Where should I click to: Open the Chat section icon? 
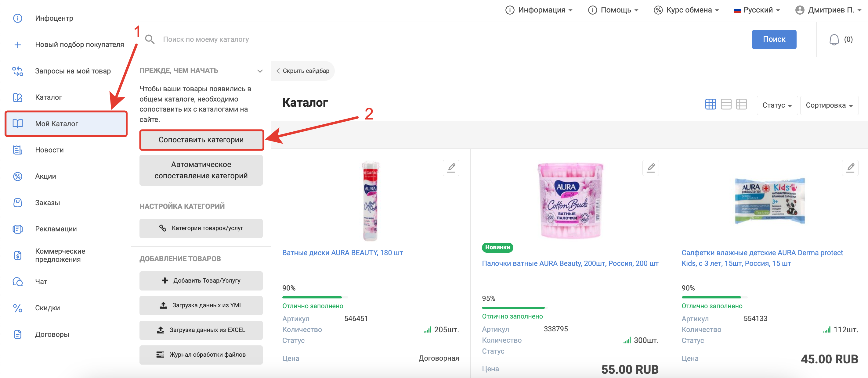coord(17,282)
